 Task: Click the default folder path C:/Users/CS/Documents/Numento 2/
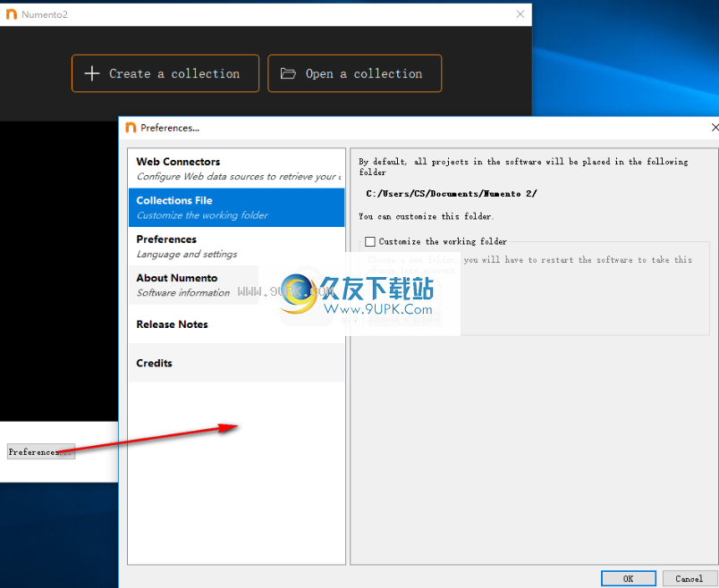452,193
